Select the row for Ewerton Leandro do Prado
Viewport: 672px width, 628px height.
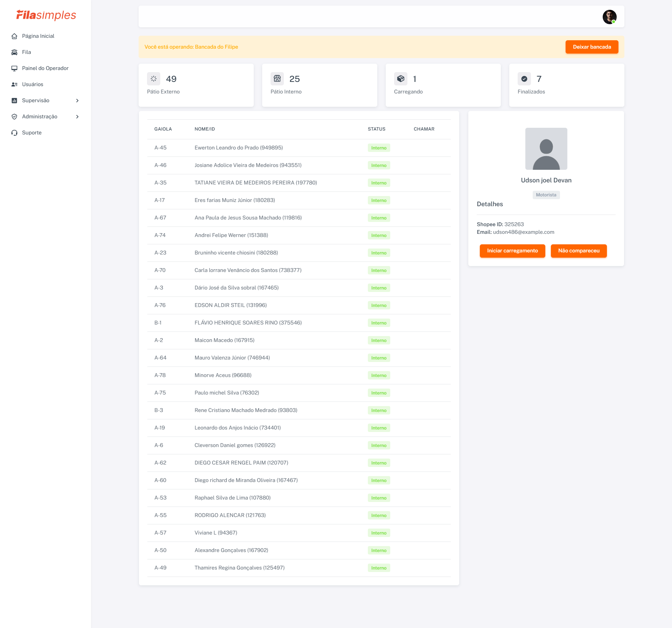coord(239,148)
